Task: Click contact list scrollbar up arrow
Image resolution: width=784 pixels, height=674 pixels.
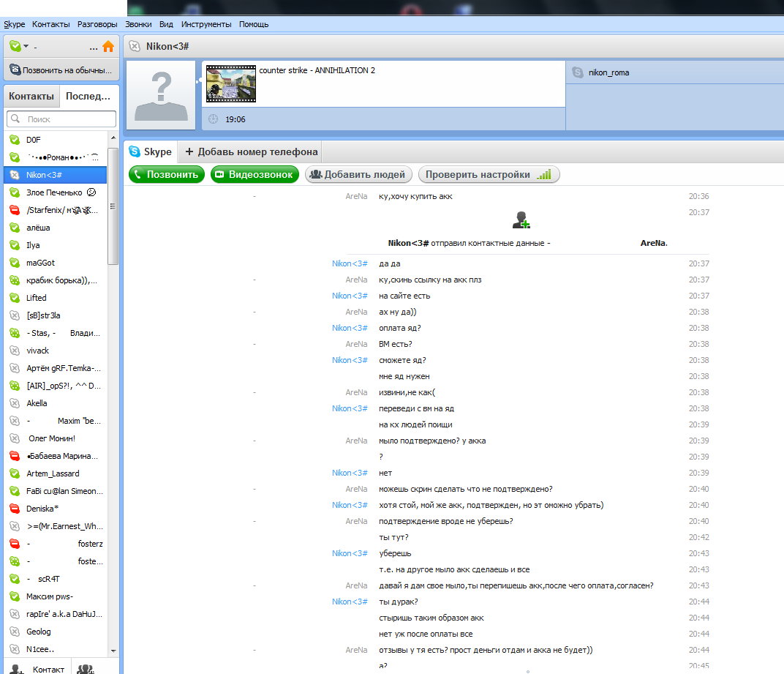Action: click(113, 138)
